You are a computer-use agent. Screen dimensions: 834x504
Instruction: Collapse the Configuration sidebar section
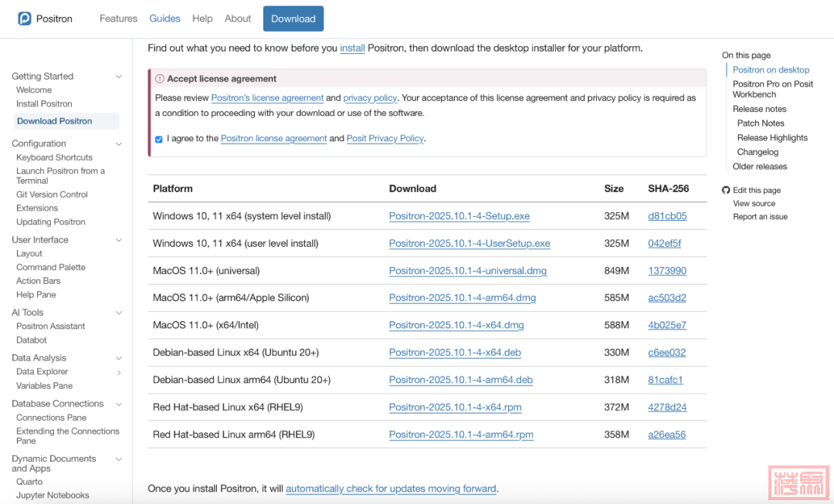coord(119,144)
